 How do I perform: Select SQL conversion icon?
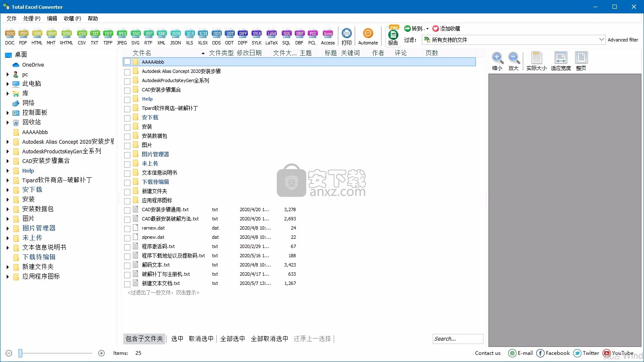pos(286,36)
